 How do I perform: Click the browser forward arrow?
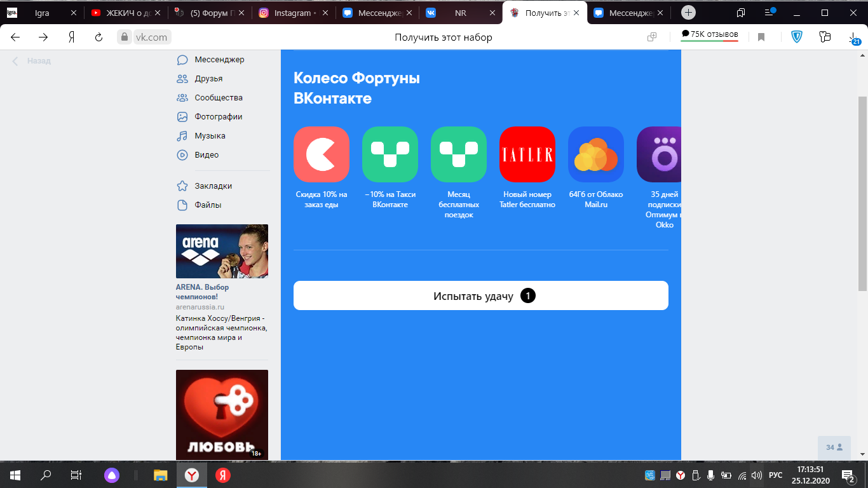[43, 37]
